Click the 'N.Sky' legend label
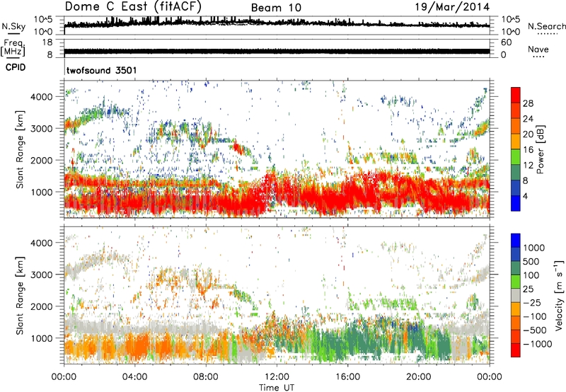 point(13,26)
